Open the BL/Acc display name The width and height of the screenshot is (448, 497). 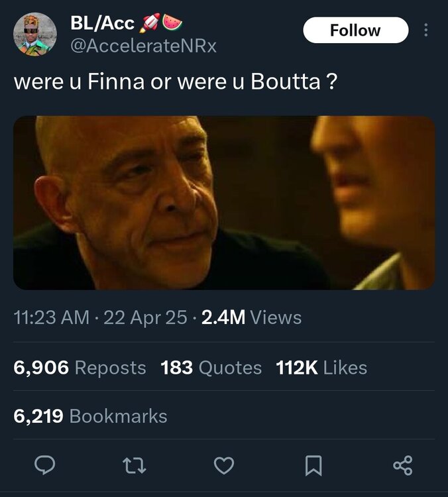[102, 24]
